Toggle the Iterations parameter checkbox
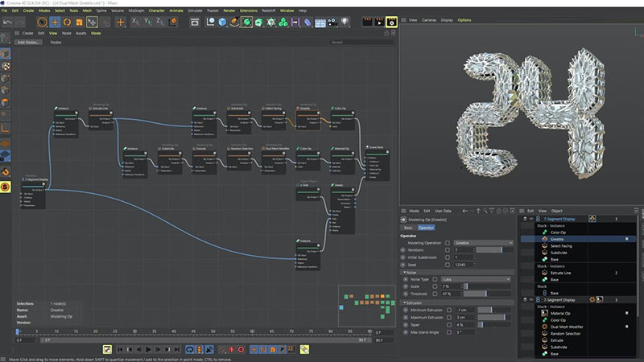The width and height of the screenshot is (644, 362). pyautogui.click(x=404, y=250)
